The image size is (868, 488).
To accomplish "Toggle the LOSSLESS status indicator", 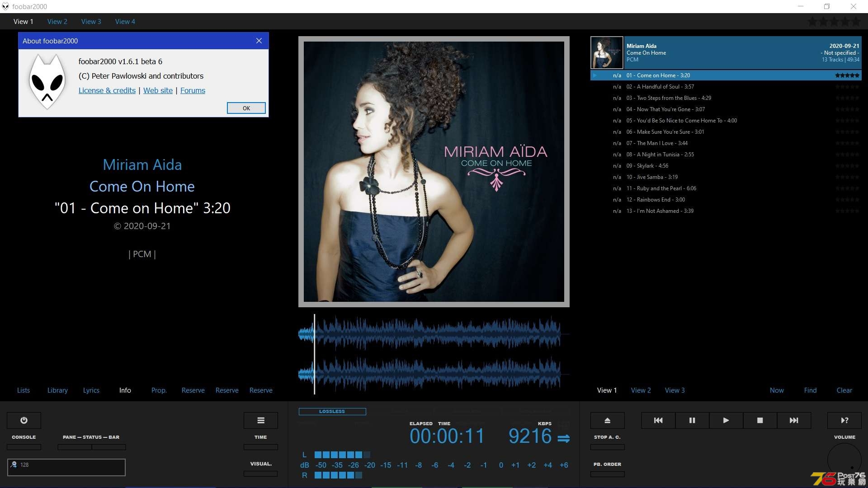I will (331, 411).
